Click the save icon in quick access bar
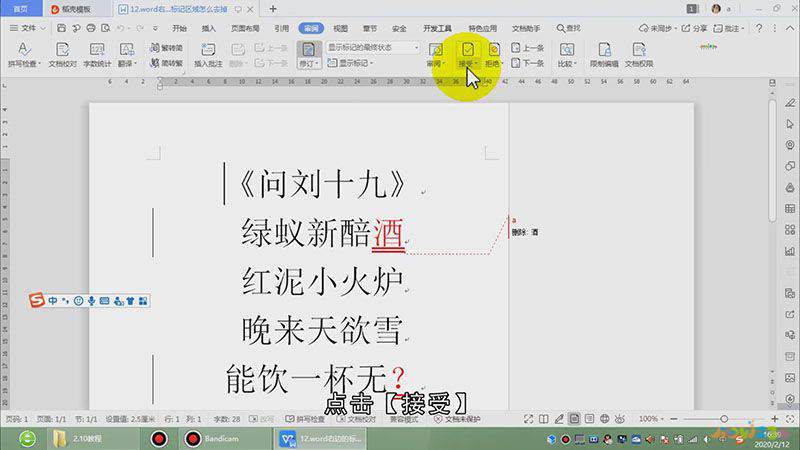Screen dimensions: 800x450 coord(61,28)
